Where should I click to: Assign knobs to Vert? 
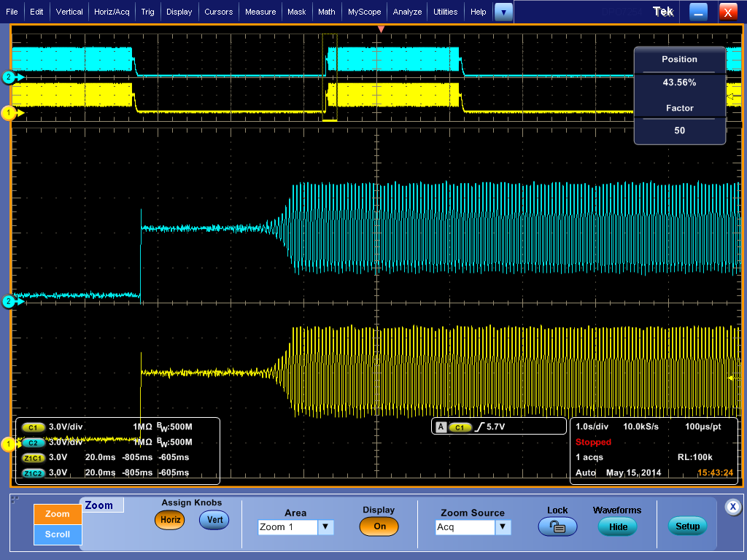214,520
